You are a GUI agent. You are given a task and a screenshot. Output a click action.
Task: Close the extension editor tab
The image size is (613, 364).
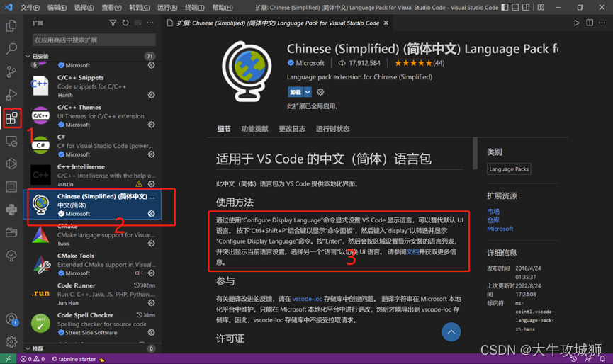click(386, 23)
